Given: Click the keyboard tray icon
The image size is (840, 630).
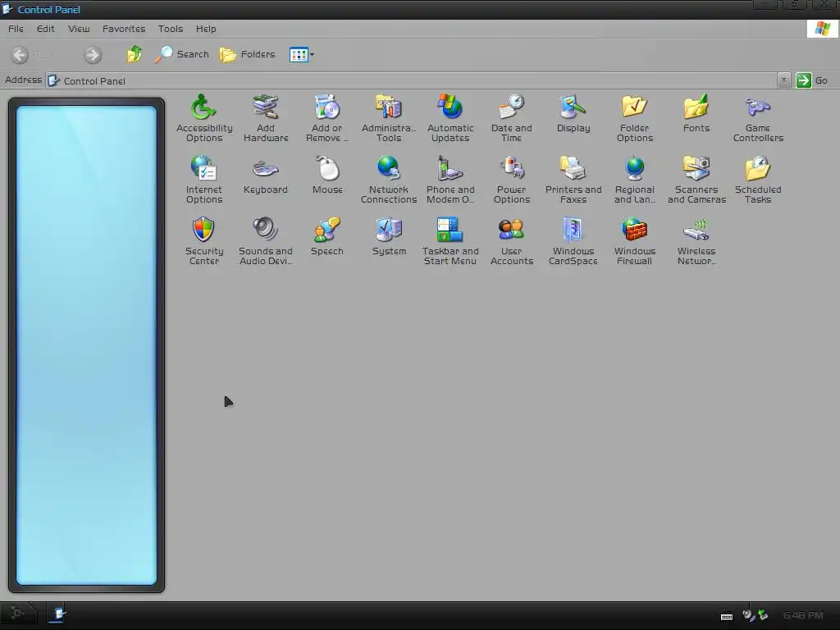Looking at the screenshot, I should (727, 616).
